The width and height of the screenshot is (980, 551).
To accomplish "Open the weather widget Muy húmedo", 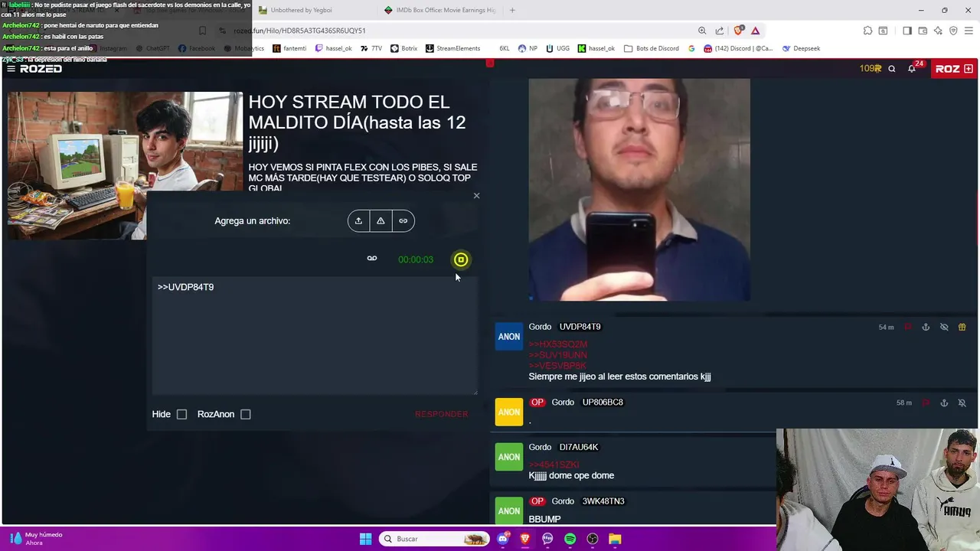I will click(36, 539).
